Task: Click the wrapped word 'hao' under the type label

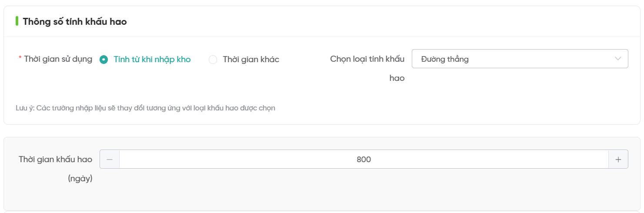Action: coord(397,78)
